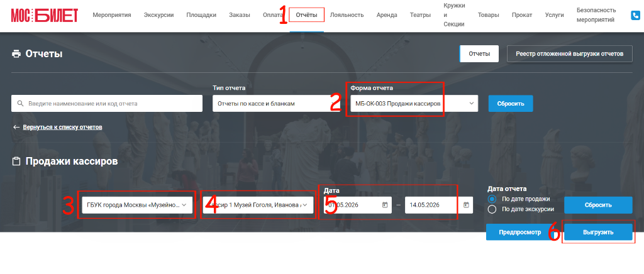The height and width of the screenshot is (274, 644).
Task: Select the По дате продажи radio option
Action: pos(492,199)
